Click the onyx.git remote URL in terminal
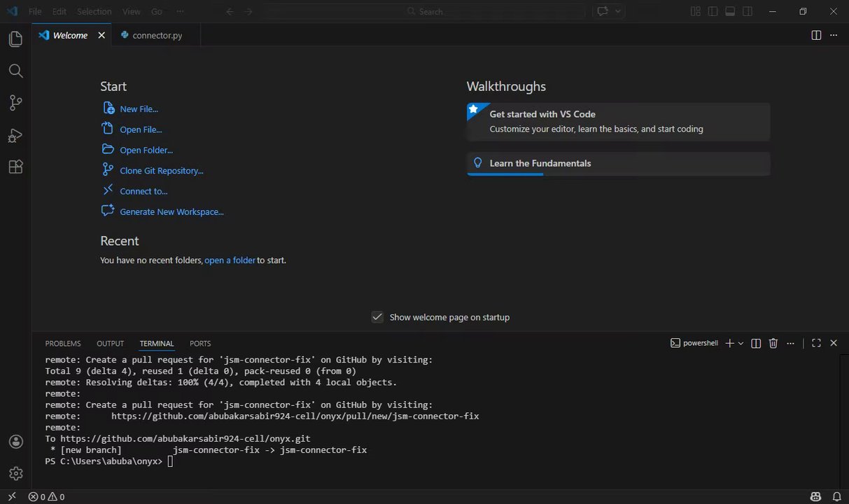This screenshot has height=504, width=849. [x=185, y=439]
